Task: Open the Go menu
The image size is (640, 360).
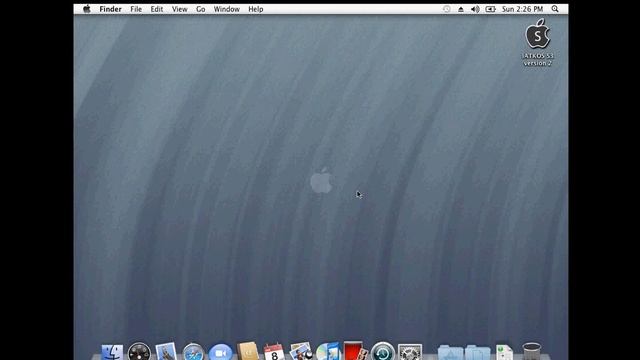Action: [200, 9]
